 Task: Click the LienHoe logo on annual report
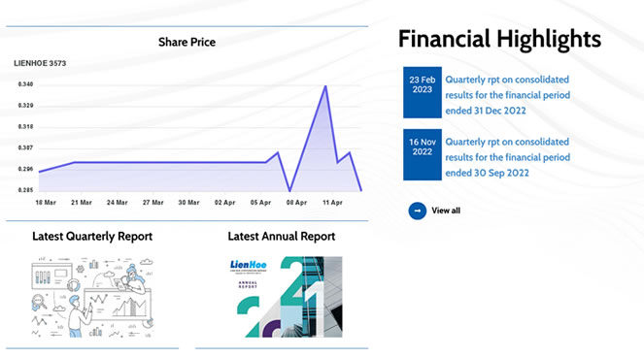[x=248, y=265]
